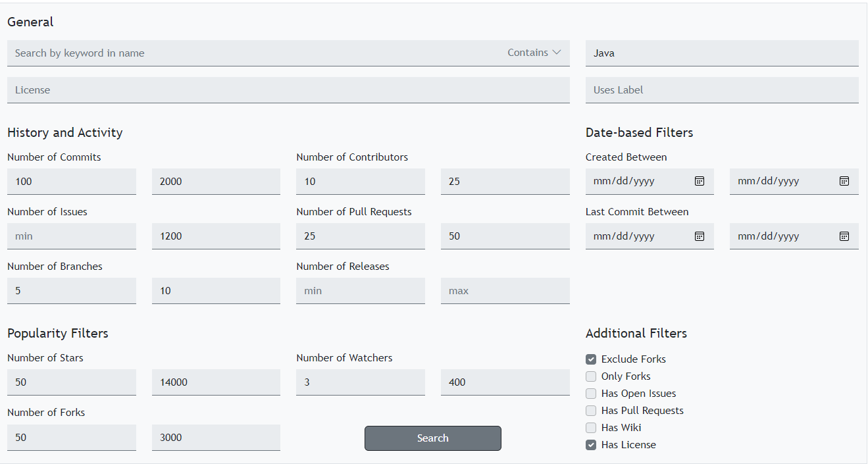868x464 pixels.
Task: Tick the Has Pull Requests checkbox
Action: [x=591, y=411]
